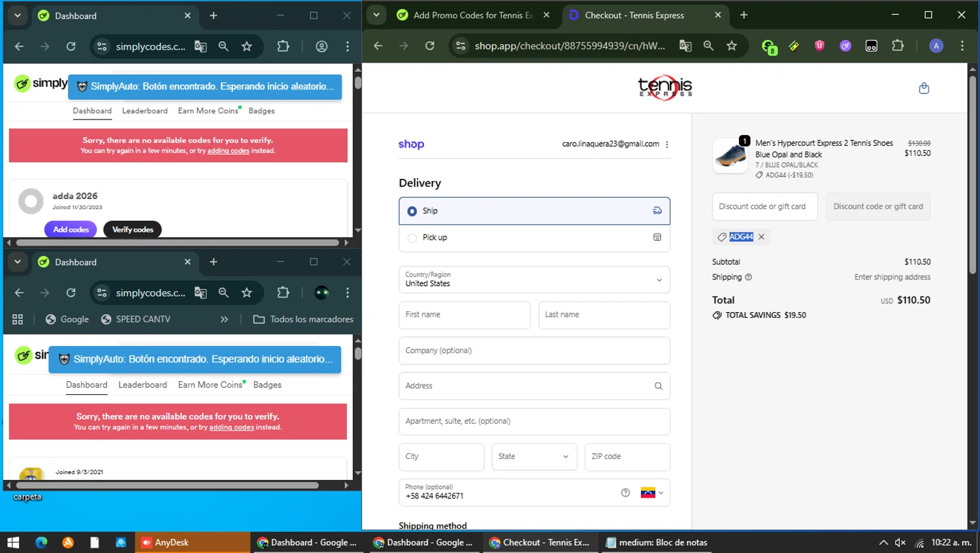Open Earn More Coins tab in top-left Dashboard window

click(x=208, y=111)
